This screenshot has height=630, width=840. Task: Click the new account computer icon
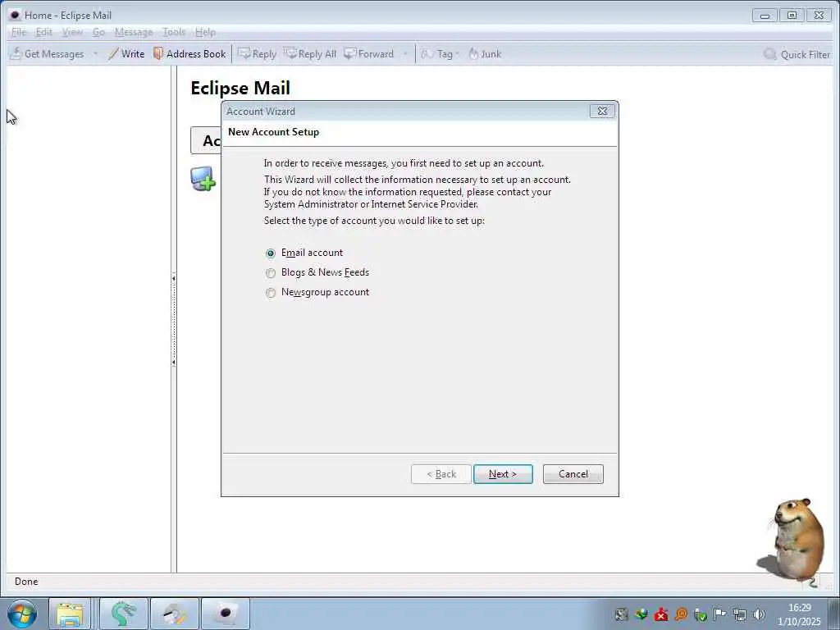coord(203,178)
